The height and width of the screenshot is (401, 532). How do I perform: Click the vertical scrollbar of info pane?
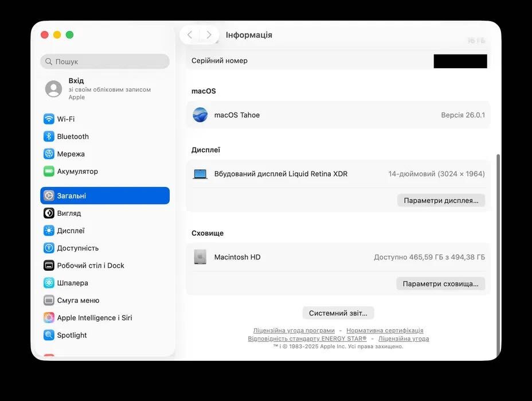click(498, 255)
